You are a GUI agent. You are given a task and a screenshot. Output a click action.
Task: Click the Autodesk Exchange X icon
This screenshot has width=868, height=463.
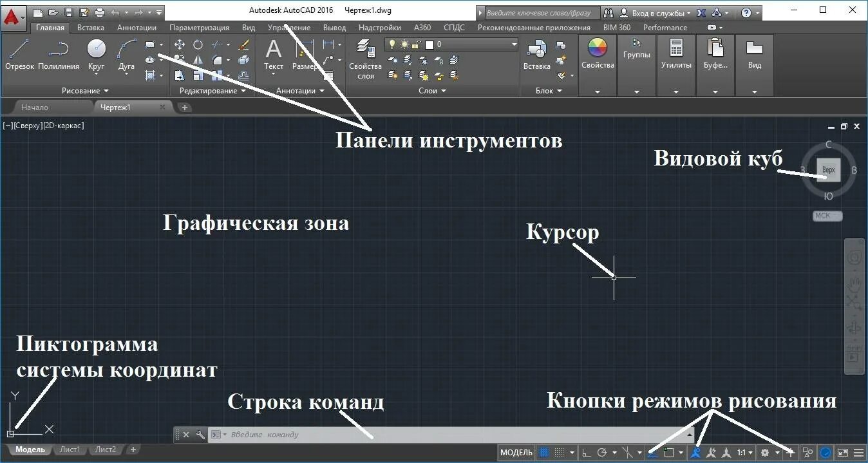(x=701, y=12)
